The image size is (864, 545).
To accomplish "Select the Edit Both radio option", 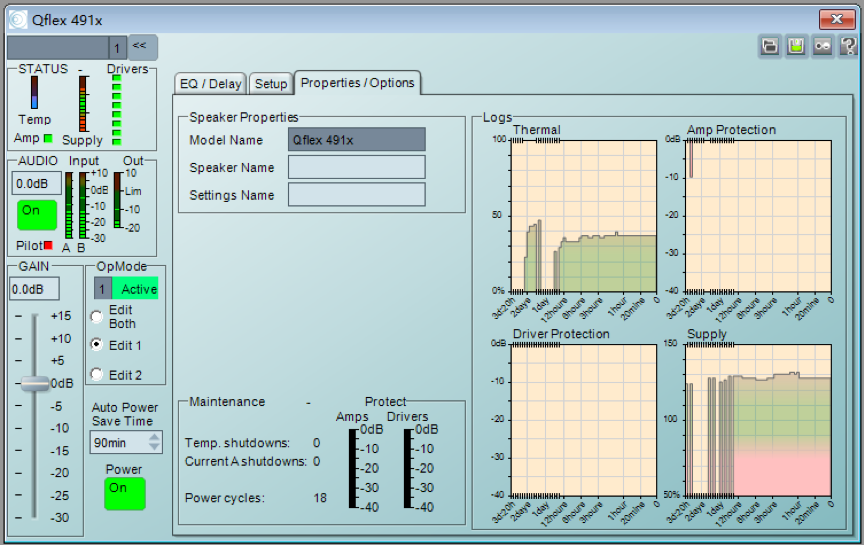I will tap(97, 316).
